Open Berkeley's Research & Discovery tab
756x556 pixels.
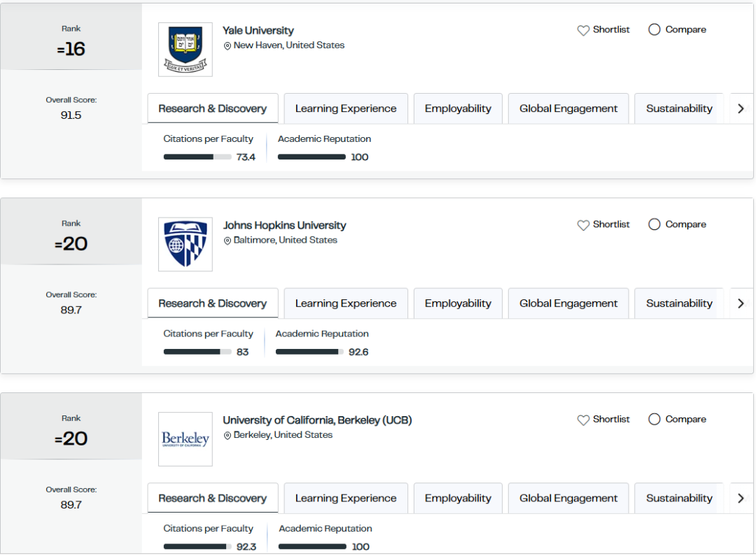213,498
